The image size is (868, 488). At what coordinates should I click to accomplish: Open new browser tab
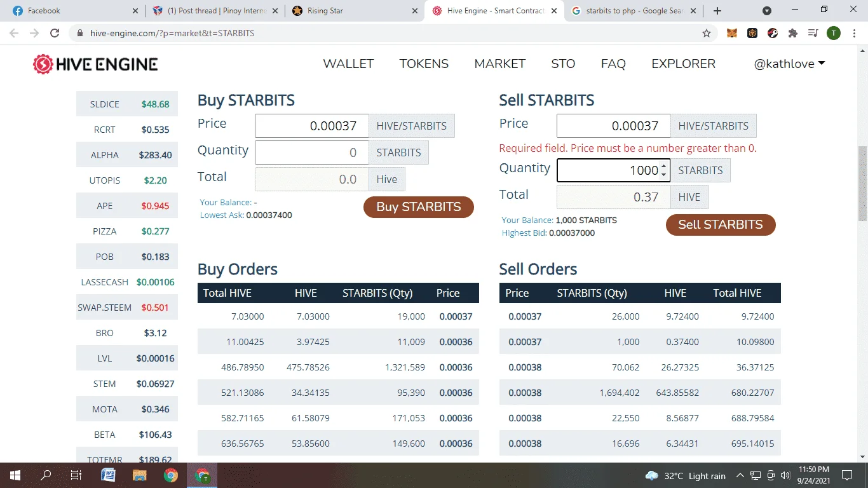click(x=717, y=11)
